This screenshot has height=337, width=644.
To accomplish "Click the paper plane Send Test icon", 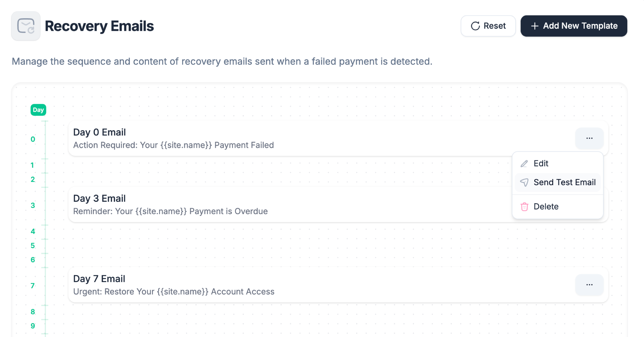I will tap(524, 182).
